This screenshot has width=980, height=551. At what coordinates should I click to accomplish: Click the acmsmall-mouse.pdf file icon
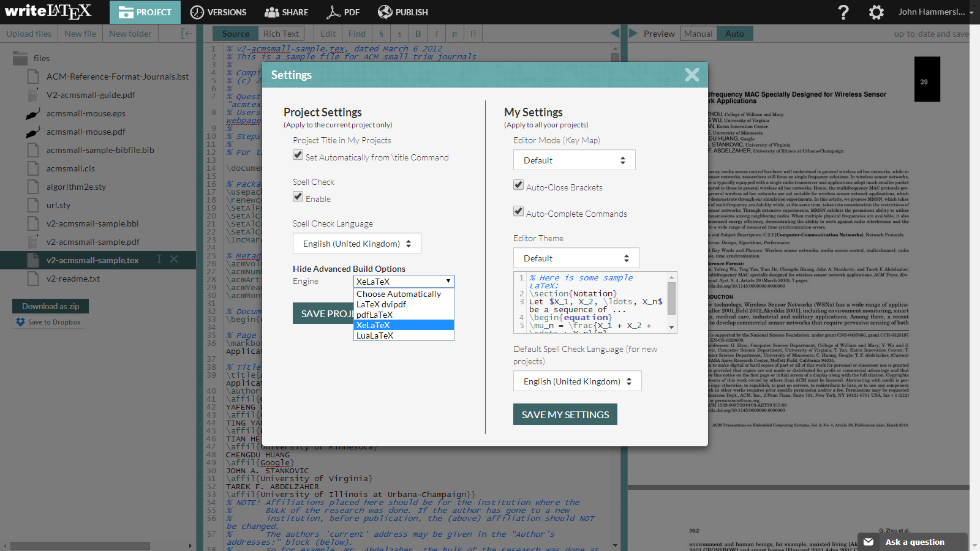[33, 132]
